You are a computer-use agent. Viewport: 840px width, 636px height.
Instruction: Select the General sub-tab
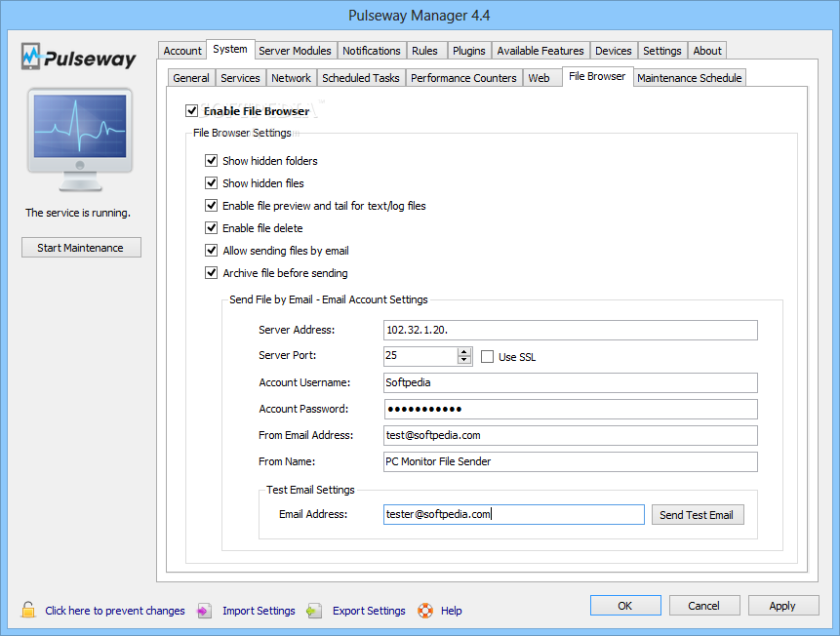pos(190,78)
